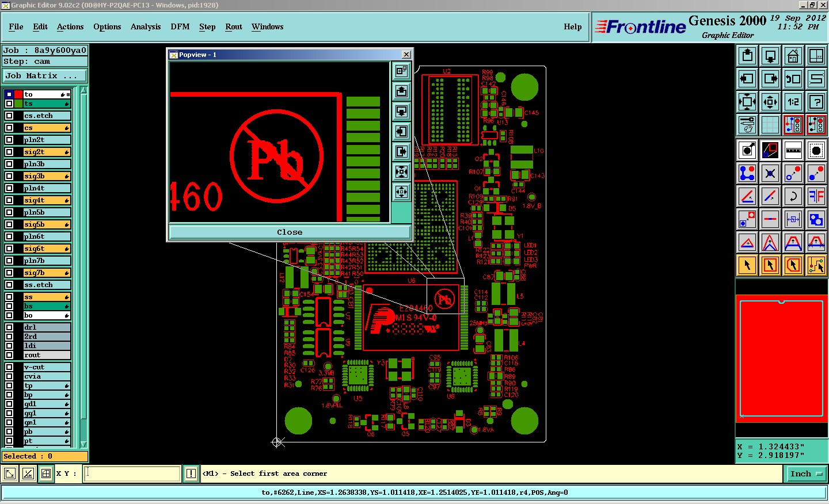The height and width of the screenshot is (504, 829).
Task: Open the Job Matrix ... selector
Action: 45,75
